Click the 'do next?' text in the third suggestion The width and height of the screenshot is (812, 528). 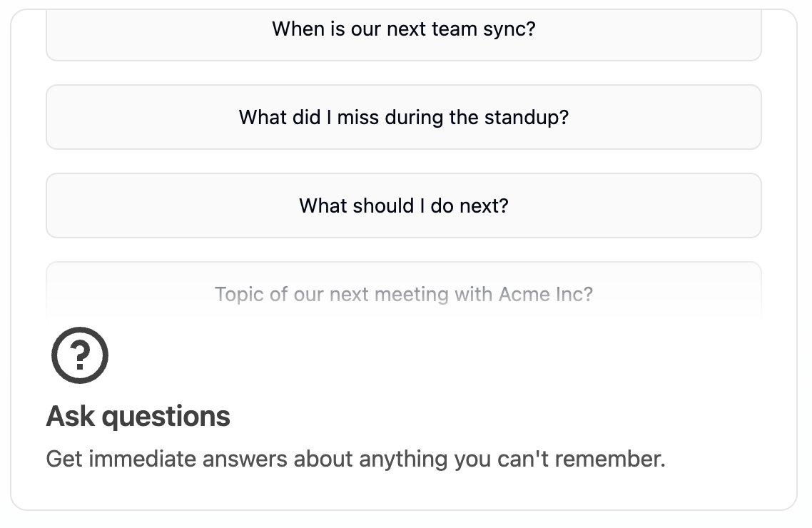pos(470,206)
